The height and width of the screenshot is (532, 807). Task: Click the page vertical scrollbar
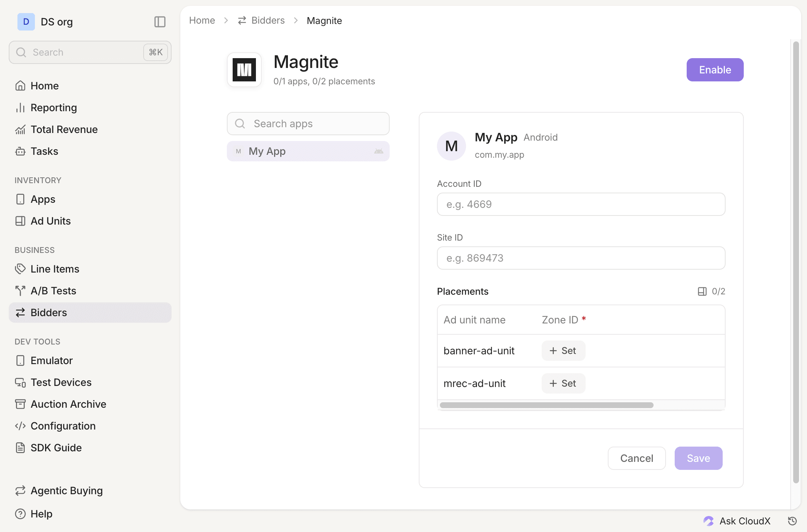pos(796,262)
